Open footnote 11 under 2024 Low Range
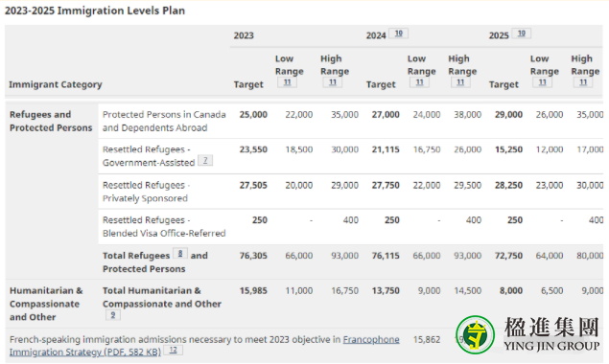This screenshot has width=609, height=364. click(419, 82)
